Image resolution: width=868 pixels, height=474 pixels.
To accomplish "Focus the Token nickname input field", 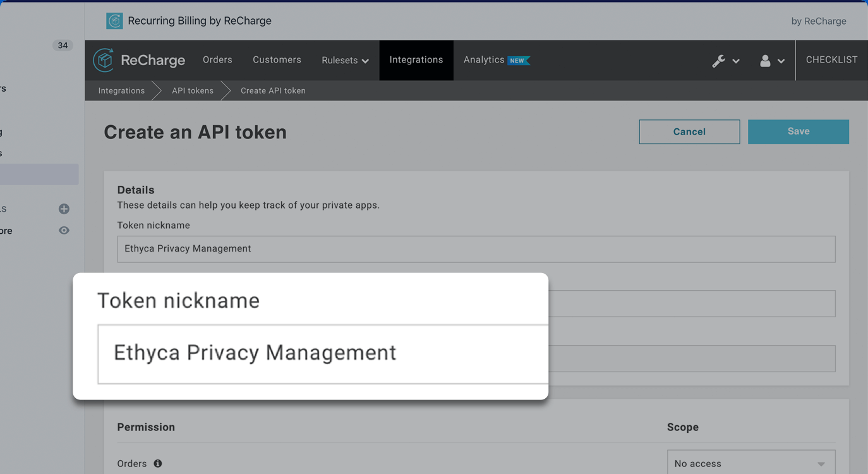I will tap(476, 249).
